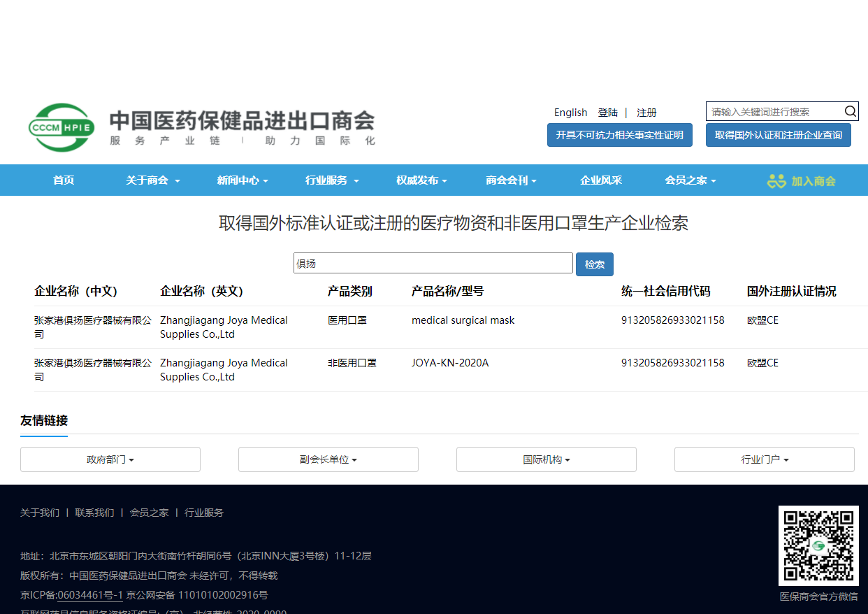Click 开具不可抗力相关事实性证明 button
The image size is (868, 614).
[x=620, y=135]
